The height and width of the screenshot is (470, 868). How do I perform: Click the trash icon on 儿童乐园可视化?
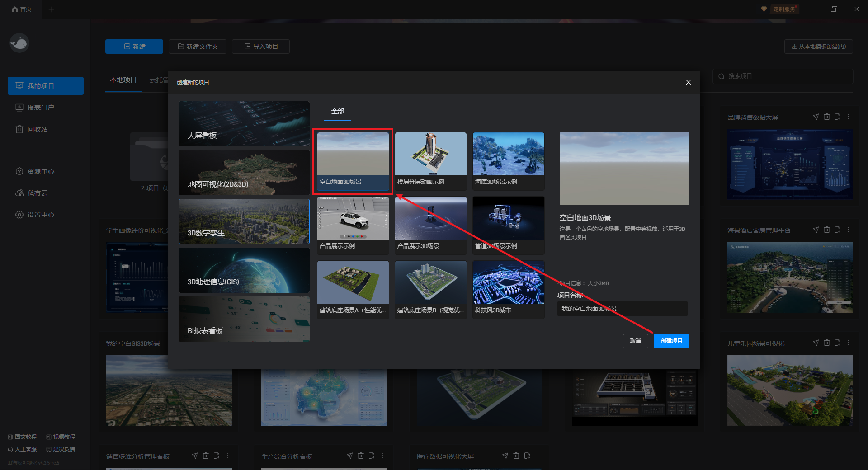point(826,343)
